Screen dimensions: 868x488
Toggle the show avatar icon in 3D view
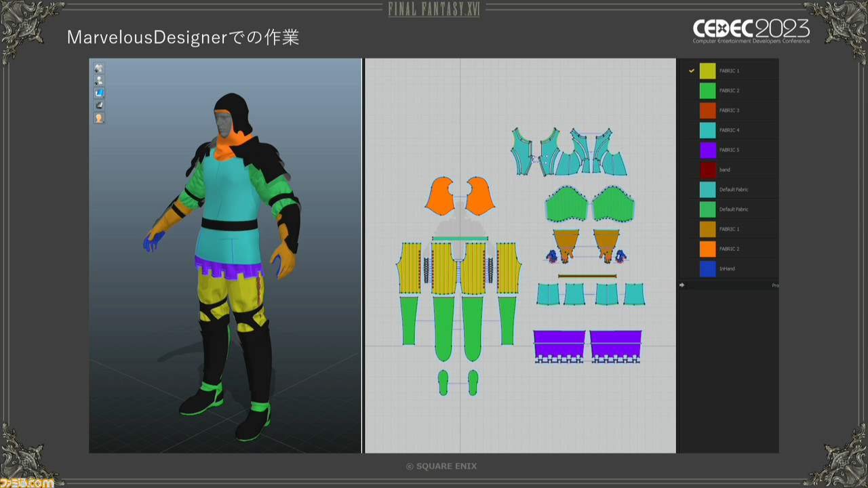click(99, 80)
